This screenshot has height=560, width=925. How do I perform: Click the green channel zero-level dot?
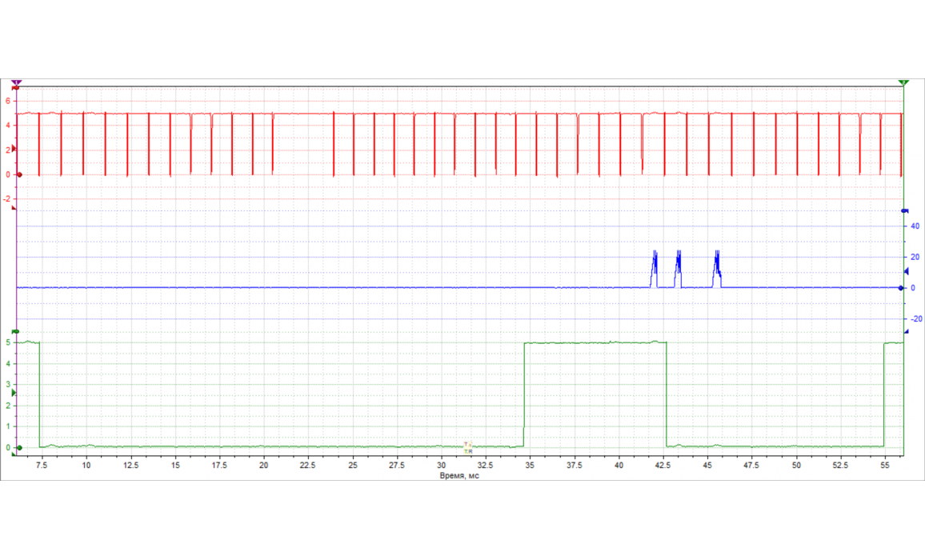click(19, 448)
